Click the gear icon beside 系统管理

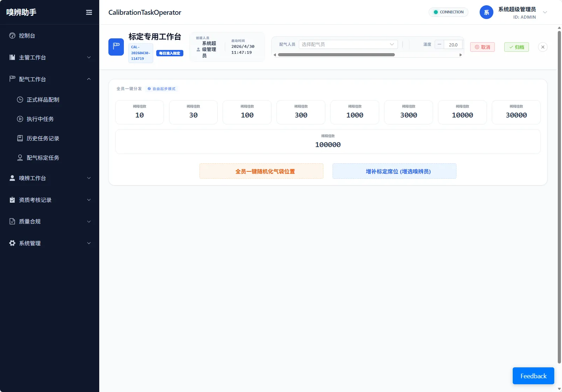[12, 243]
